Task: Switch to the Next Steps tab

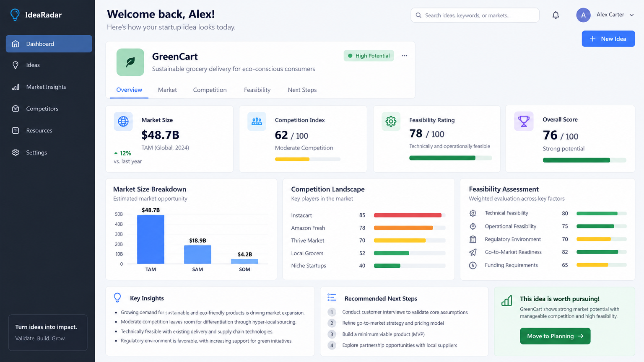Action: pos(302,90)
